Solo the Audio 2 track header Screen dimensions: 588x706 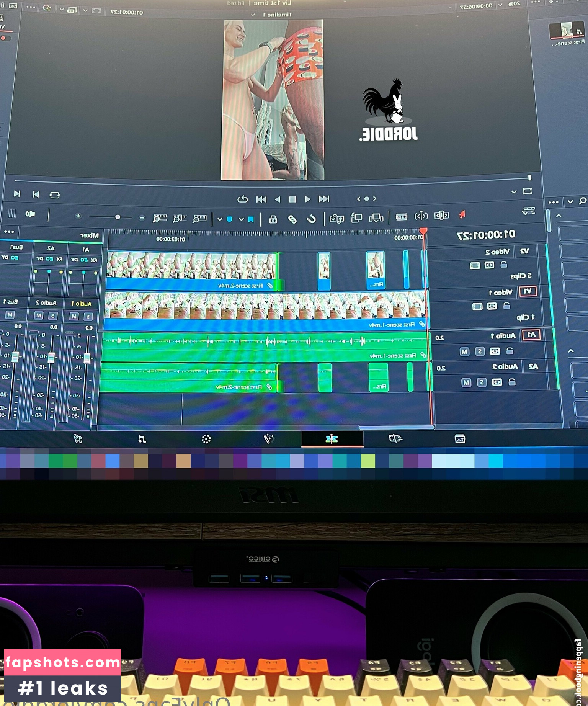482,382
